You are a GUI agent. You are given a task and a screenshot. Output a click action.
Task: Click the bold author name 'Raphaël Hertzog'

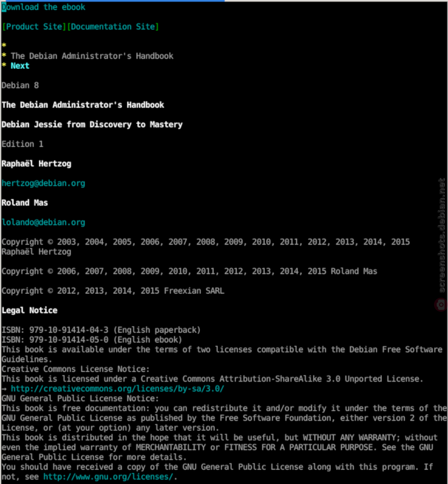36,163
